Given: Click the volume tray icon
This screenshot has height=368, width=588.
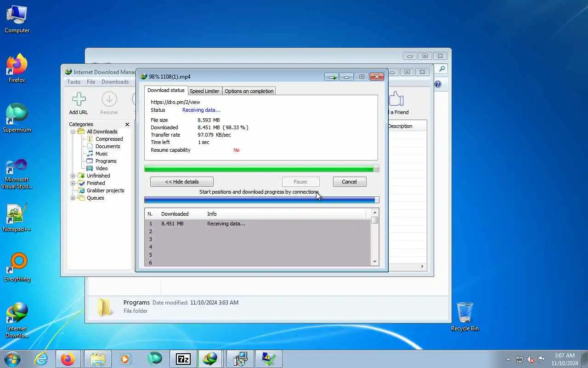Looking at the screenshot, I should [x=531, y=359].
